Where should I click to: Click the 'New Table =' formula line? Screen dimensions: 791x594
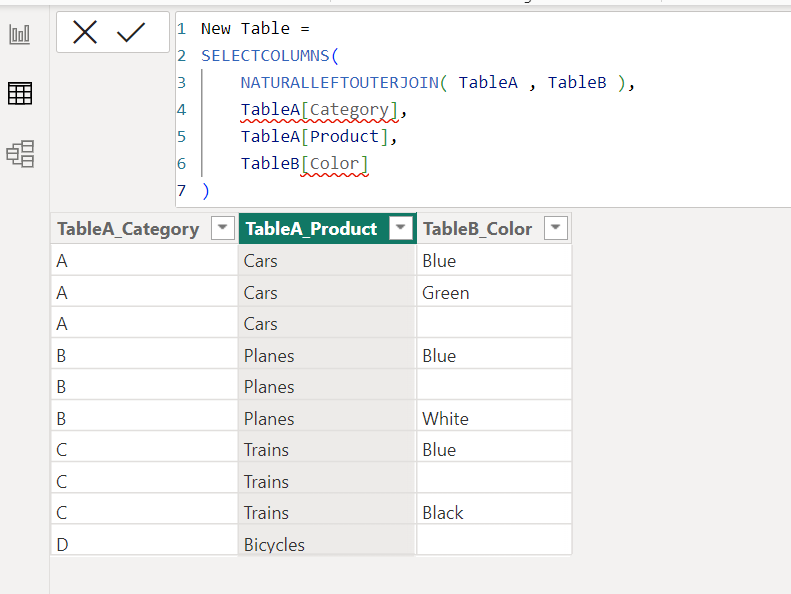pyautogui.click(x=255, y=29)
